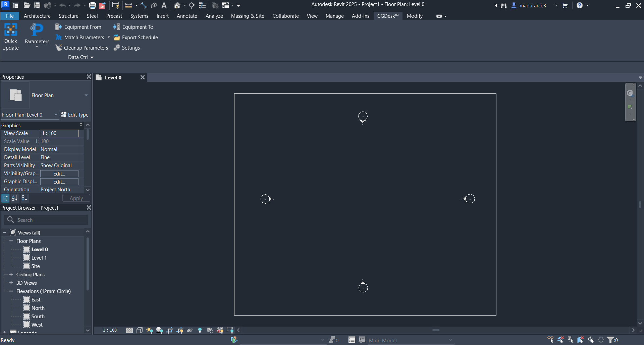Toggle Sun Path icon in view bar
This screenshot has height=345, width=644.
[150, 330]
